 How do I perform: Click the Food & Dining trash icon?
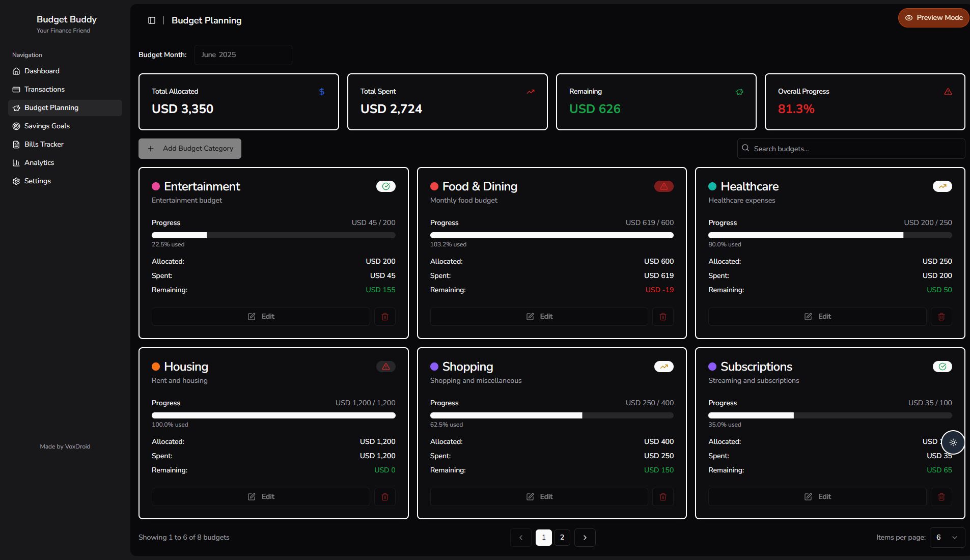coord(663,317)
